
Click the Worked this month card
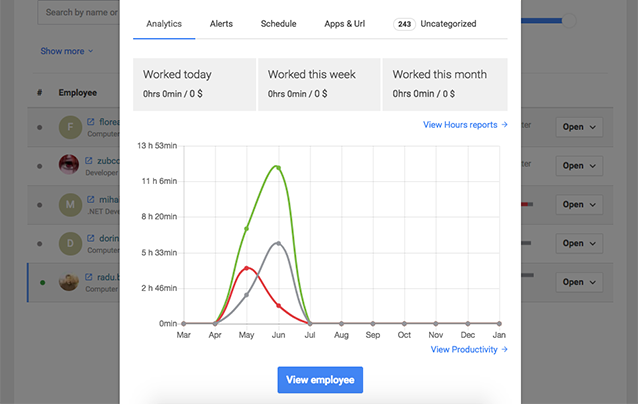445,84
